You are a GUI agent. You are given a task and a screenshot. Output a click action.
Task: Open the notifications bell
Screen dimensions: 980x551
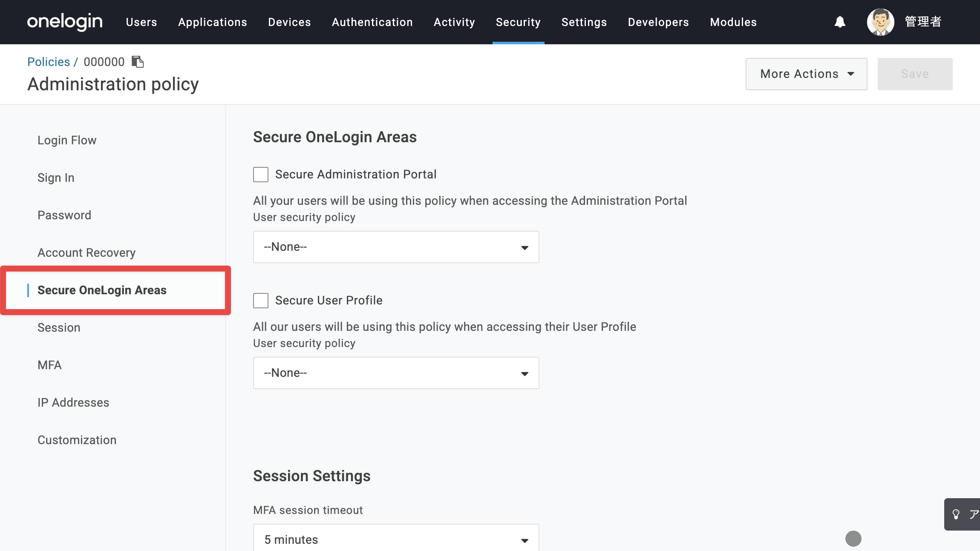[x=840, y=22]
